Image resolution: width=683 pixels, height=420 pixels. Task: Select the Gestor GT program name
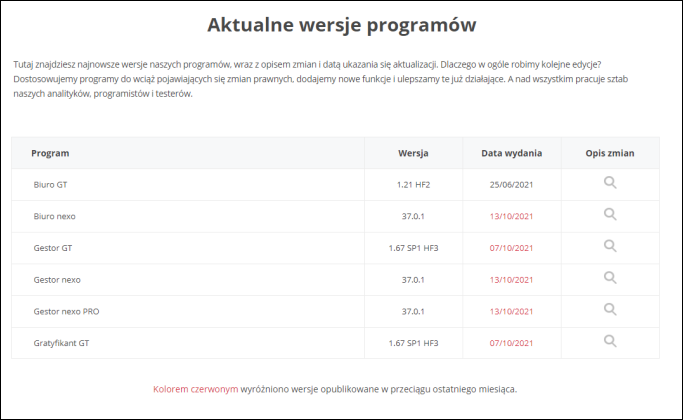tap(53, 248)
